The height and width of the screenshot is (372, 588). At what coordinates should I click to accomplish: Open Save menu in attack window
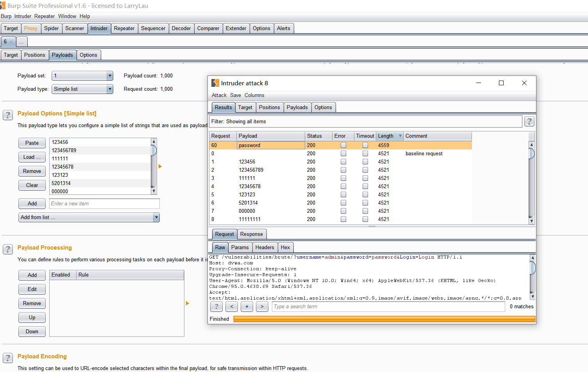[x=236, y=95]
